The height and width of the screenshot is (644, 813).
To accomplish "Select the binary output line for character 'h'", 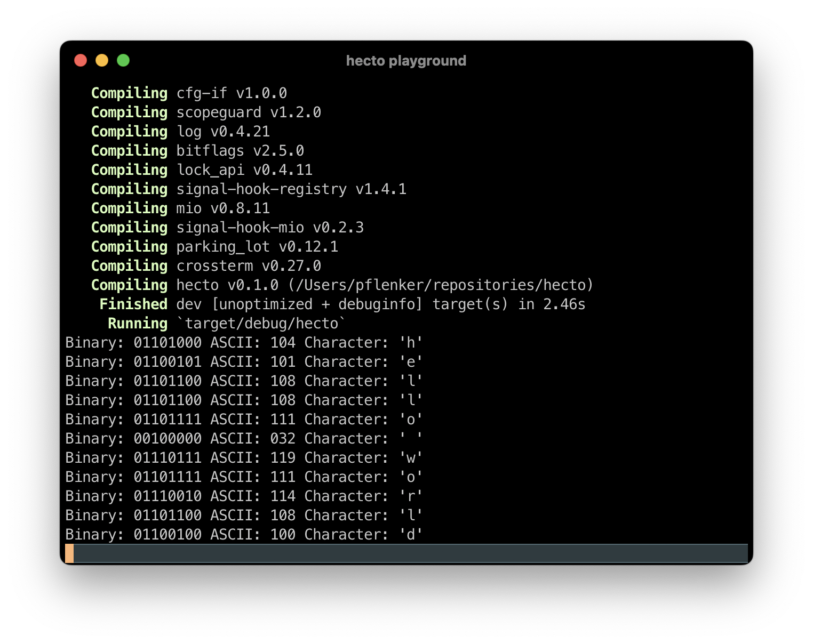I will pos(243,342).
